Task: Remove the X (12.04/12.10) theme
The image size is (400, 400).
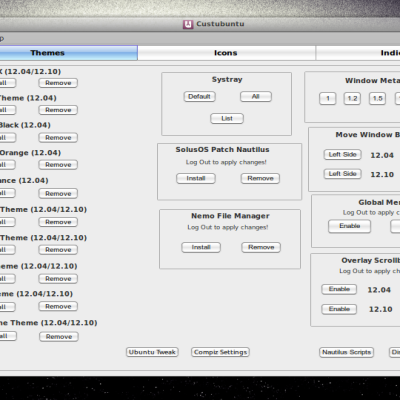Action: (x=58, y=83)
